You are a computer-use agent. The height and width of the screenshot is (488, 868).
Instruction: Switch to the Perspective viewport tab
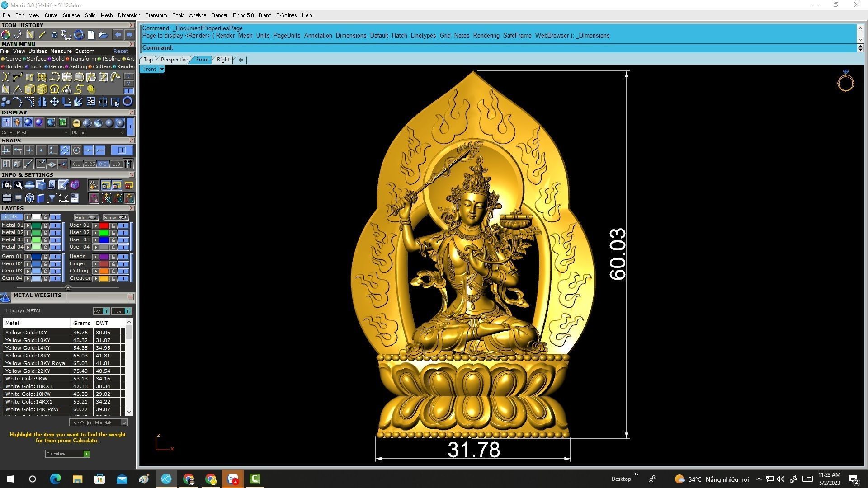point(174,60)
